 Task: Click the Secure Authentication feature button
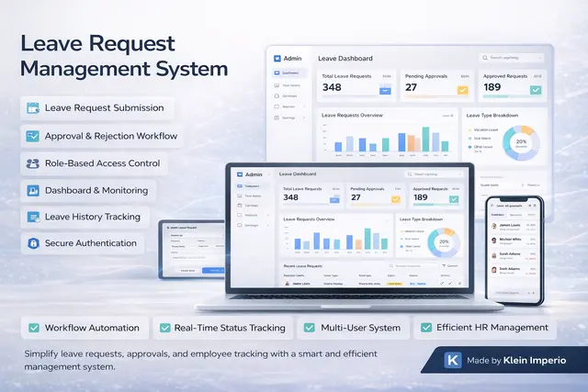coord(83,243)
